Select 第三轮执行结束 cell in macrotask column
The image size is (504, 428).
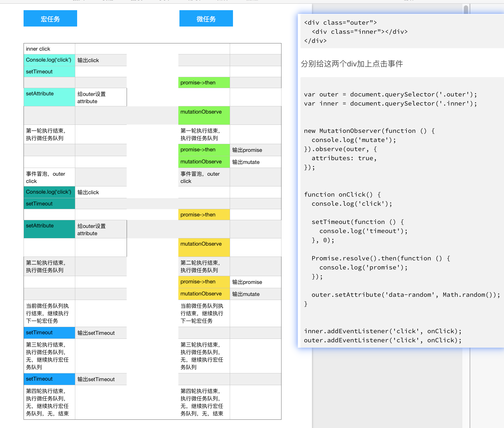(50, 356)
